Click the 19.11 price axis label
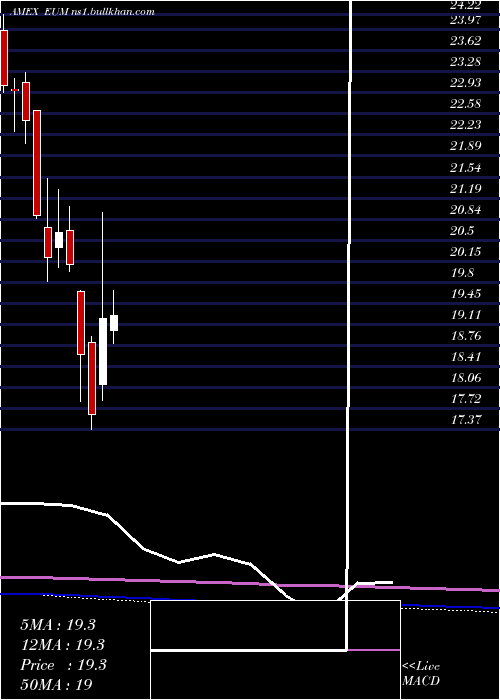The width and height of the screenshot is (500, 700). click(465, 315)
